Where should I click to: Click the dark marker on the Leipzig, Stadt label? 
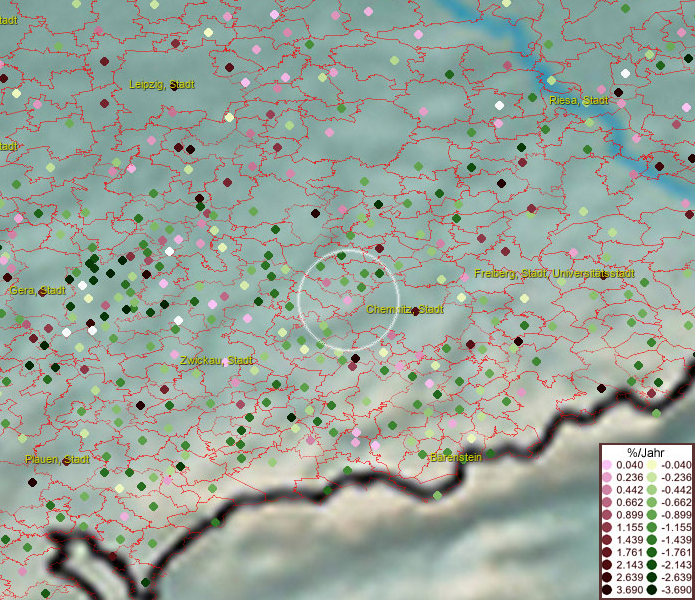pos(175,86)
